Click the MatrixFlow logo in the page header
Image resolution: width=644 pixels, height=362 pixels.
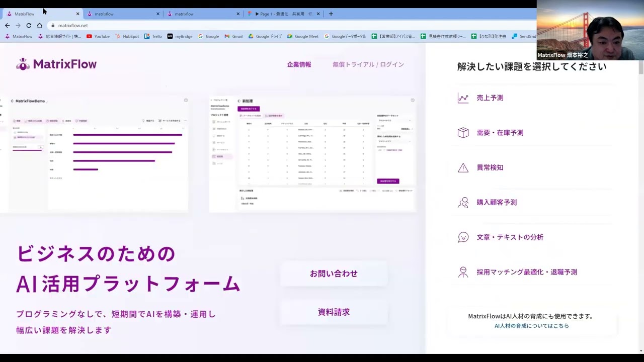pyautogui.click(x=56, y=64)
